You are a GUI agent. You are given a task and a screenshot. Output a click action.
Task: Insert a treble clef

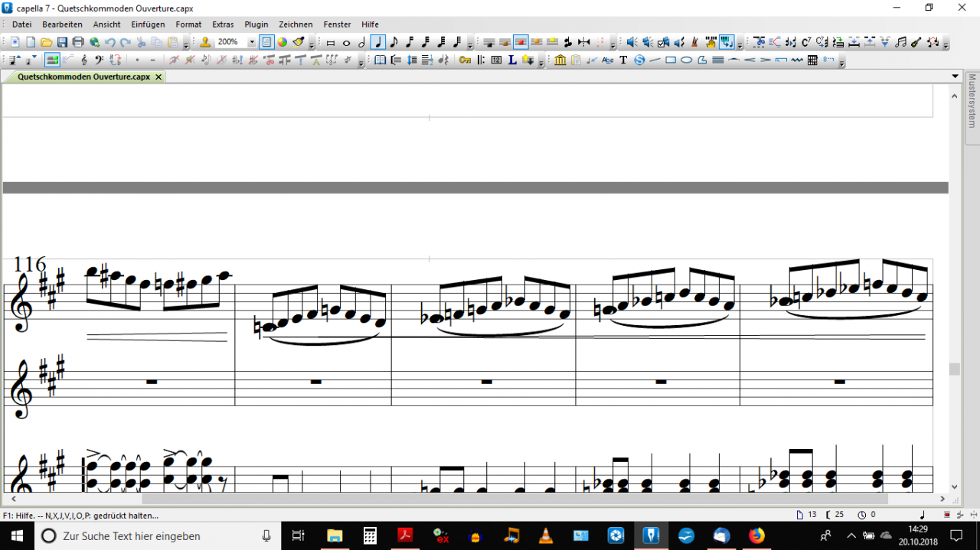(x=84, y=60)
